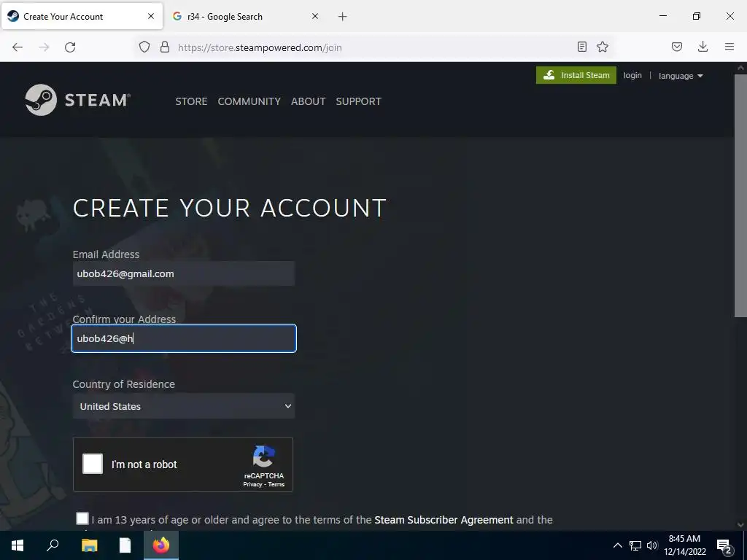Reload the Steam join page
The width and height of the screenshot is (747, 560).
(70, 47)
